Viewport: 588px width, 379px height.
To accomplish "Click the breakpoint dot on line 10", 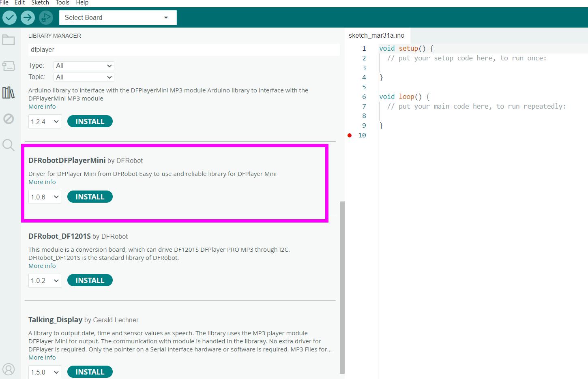I will [x=350, y=135].
